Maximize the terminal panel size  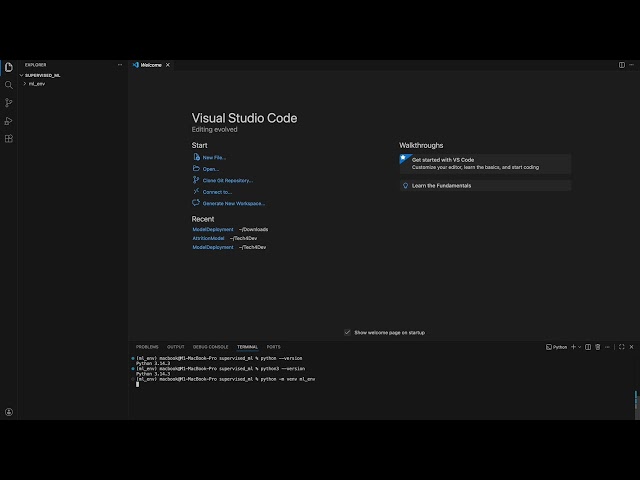pos(622,347)
